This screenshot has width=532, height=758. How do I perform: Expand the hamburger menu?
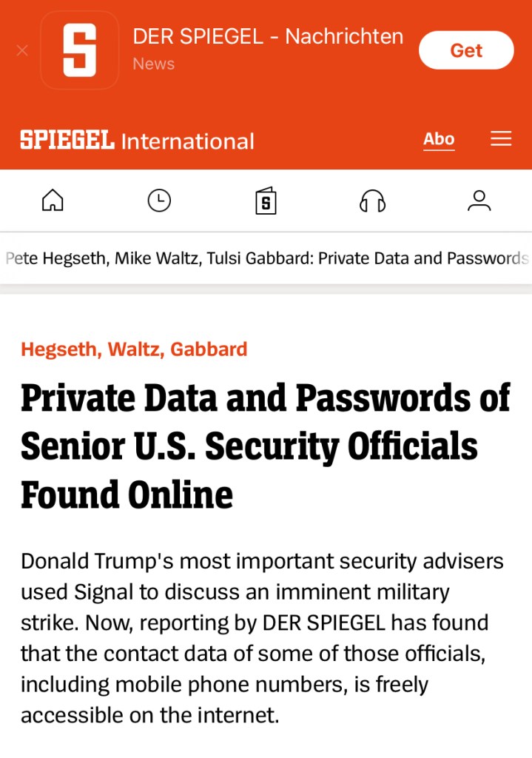pos(501,139)
